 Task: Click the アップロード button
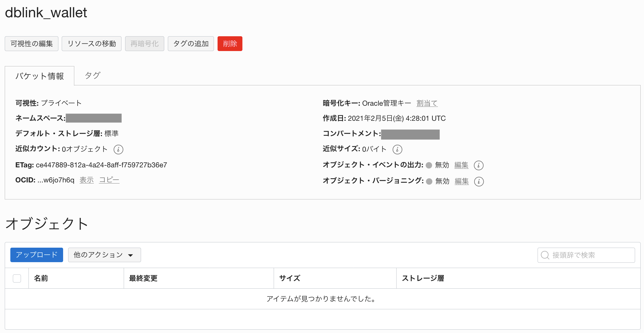(x=37, y=255)
